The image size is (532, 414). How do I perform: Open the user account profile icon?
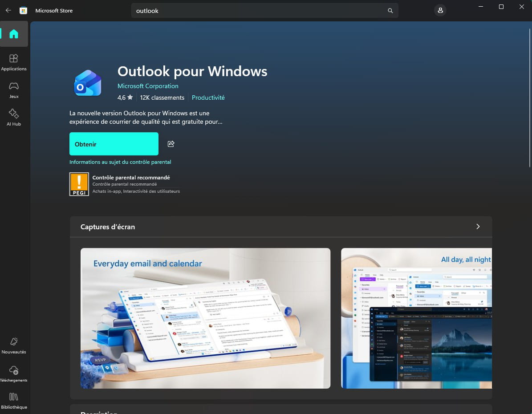440,11
